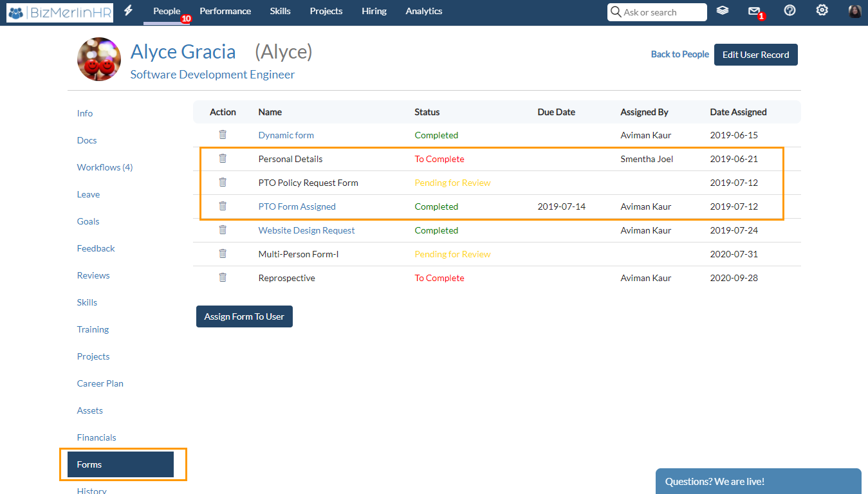868x494 pixels.
Task: Delete PTO Policy Request Form entry
Action: pos(223,183)
